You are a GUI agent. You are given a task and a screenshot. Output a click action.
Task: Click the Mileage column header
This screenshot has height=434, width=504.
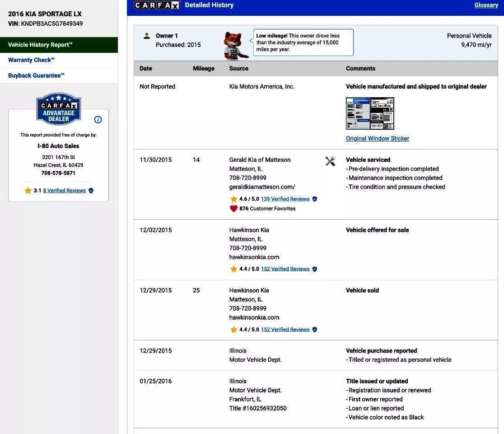pyautogui.click(x=204, y=68)
